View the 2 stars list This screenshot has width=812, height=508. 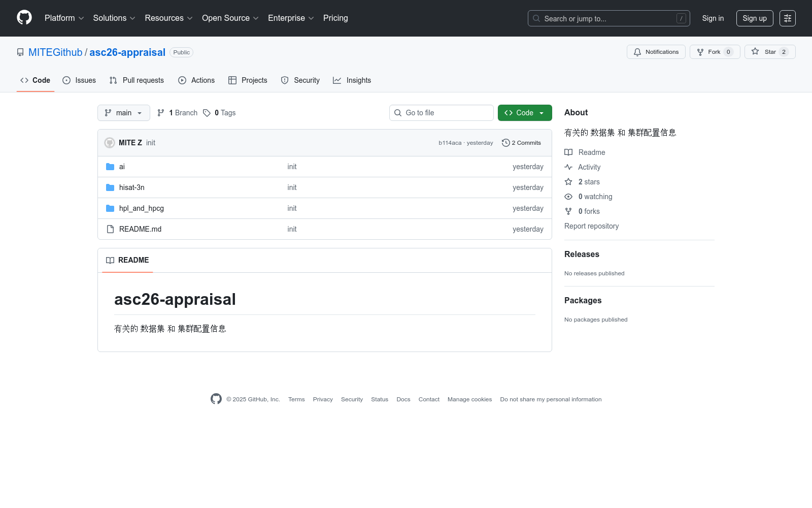click(x=582, y=182)
